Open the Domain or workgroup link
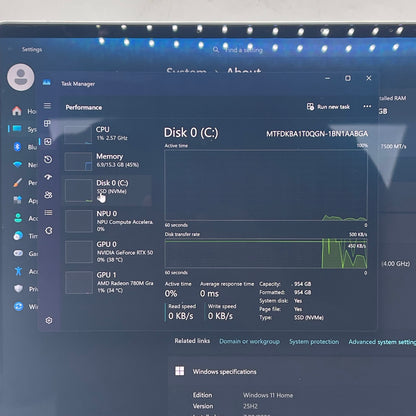416x416 pixels. pyautogui.click(x=249, y=341)
